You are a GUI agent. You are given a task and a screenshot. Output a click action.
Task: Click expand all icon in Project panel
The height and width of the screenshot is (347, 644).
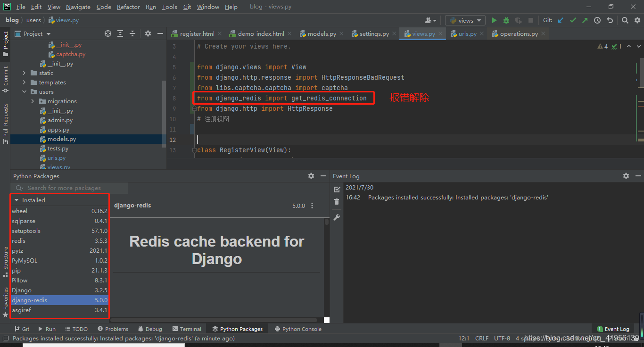click(120, 33)
